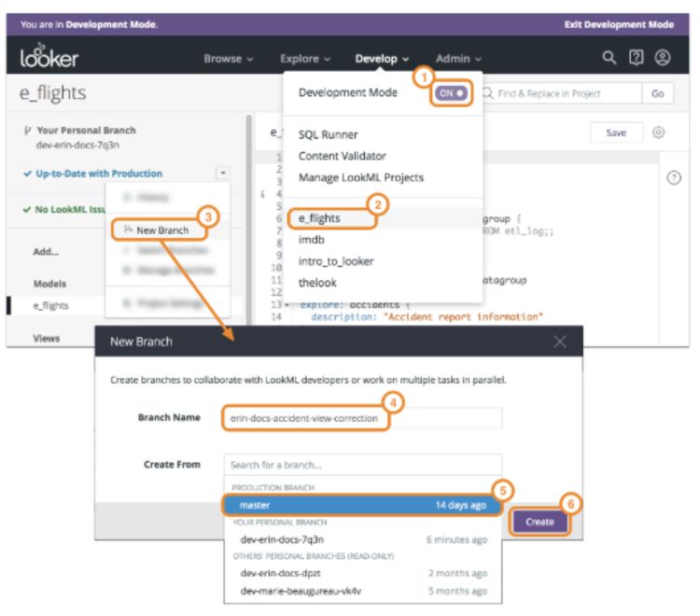Image resolution: width=700 pixels, height=616 pixels.
Task: Select dev-marie-beaugureau-vk4v branch
Action: [x=362, y=591]
